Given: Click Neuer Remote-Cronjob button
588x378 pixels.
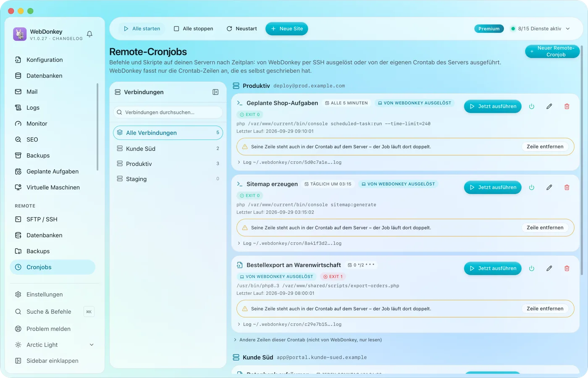Looking at the screenshot, I should point(552,51).
